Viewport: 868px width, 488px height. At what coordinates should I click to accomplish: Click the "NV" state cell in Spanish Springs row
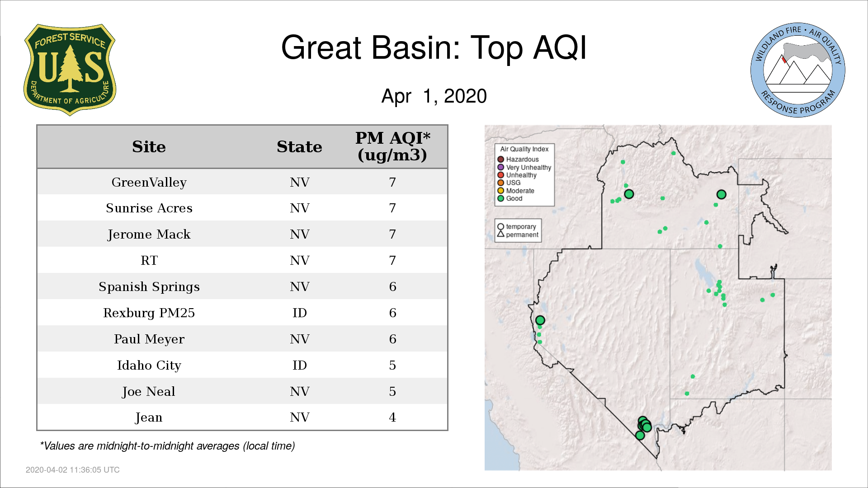point(299,286)
